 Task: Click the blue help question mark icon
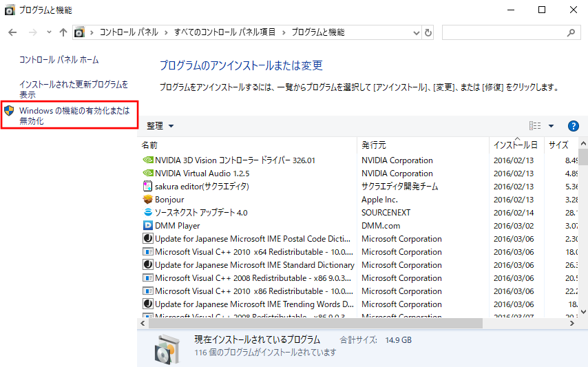[x=573, y=126]
